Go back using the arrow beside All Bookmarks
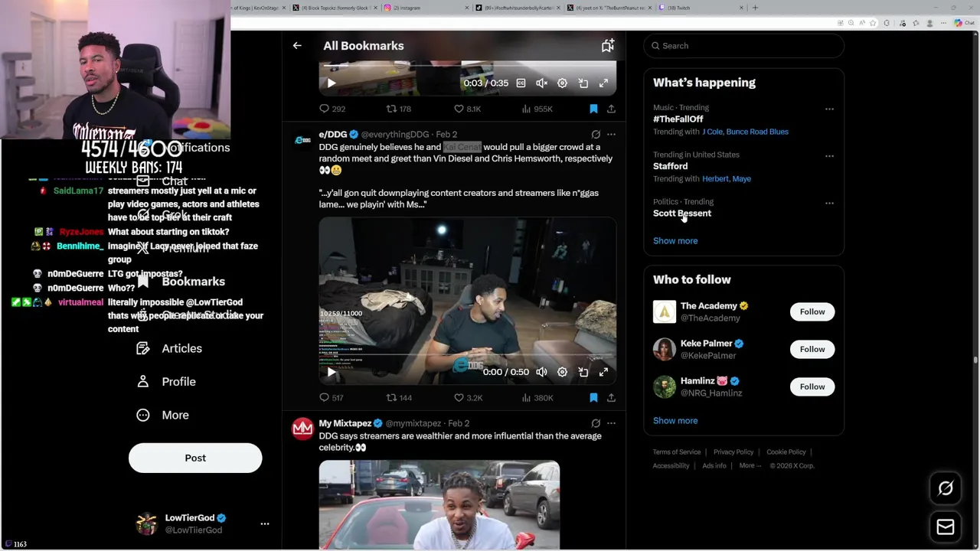980x551 pixels. pyautogui.click(x=297, y=46)
